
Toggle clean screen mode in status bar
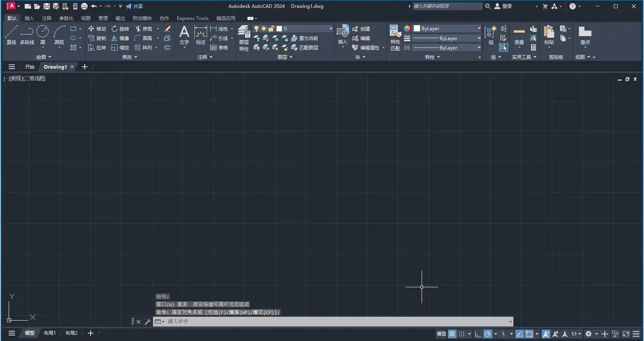click(626, 334)
